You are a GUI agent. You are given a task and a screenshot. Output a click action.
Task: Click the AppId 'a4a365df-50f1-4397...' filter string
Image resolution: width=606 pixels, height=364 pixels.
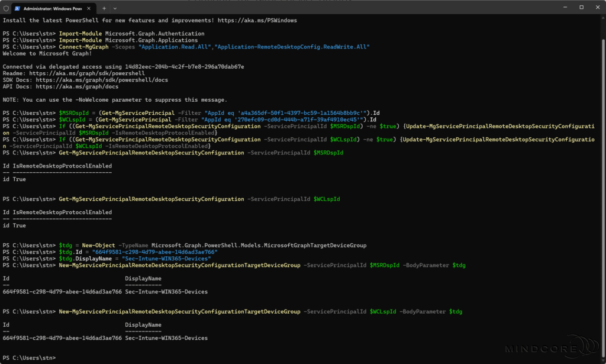tap(285, 113)
